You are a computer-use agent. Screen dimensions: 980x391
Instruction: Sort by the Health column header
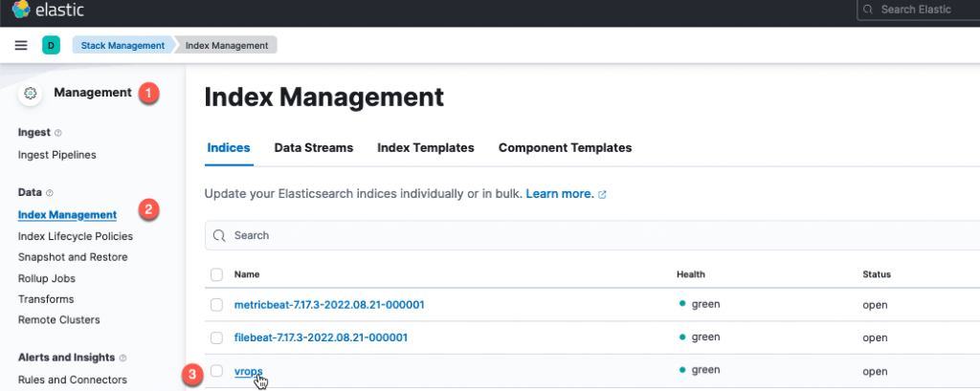(x=691, y=274)
